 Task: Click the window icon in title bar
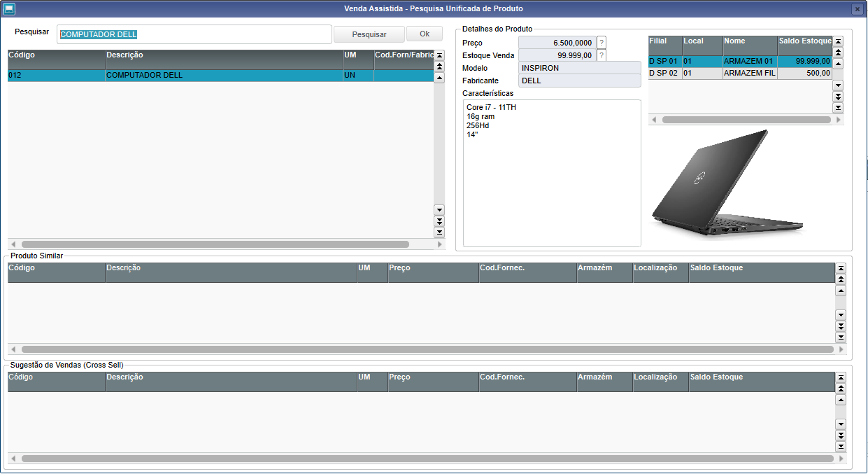click(9, 9)
